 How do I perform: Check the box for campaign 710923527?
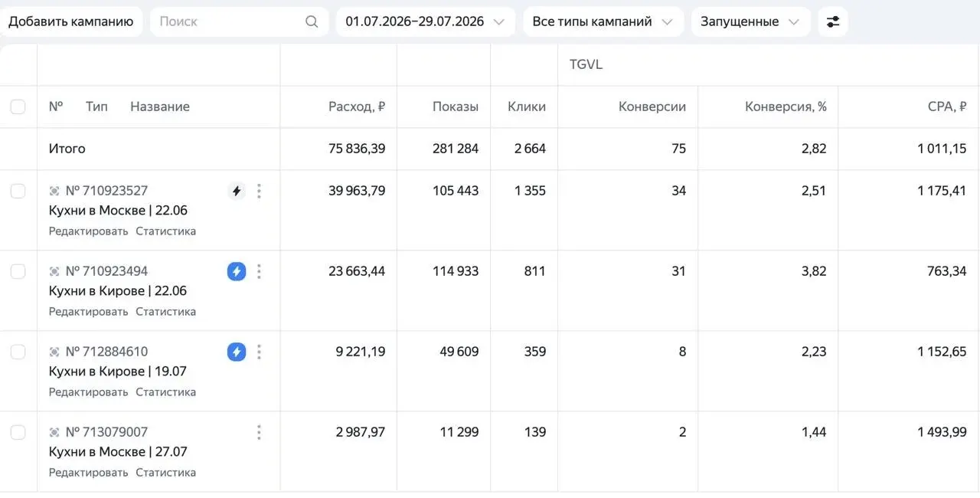click(18, 191)
